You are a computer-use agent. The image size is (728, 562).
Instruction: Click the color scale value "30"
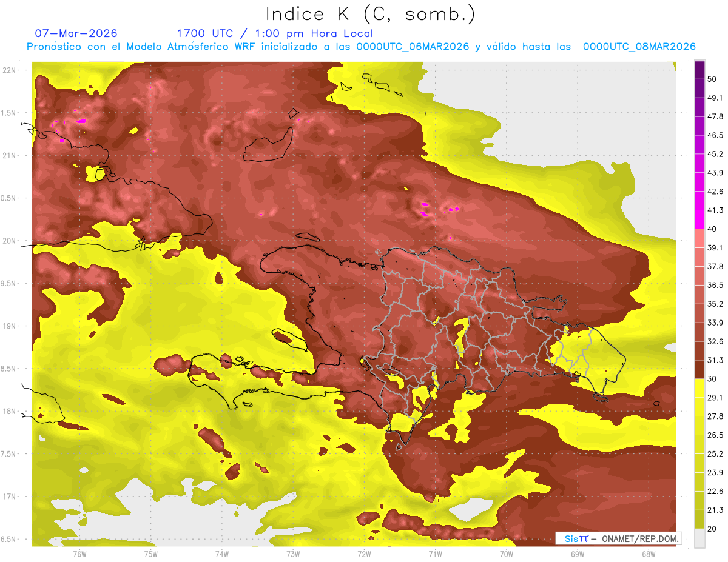(712, 379)
